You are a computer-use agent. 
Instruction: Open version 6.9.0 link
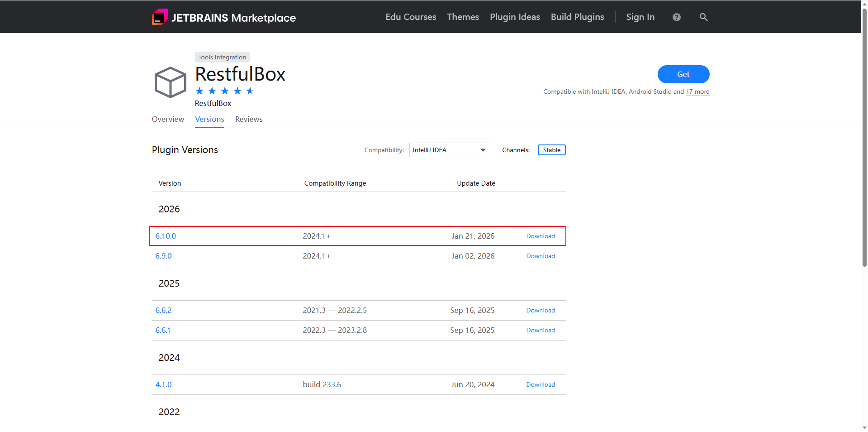coord(163,256)
